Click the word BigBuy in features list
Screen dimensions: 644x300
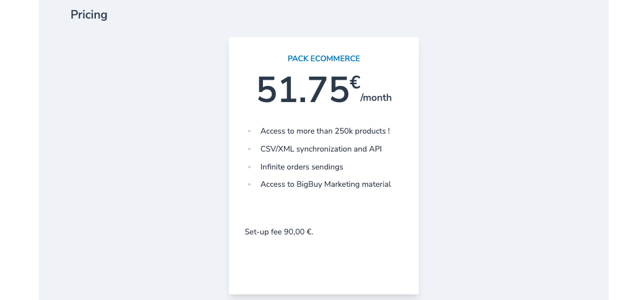coord(309,185)
